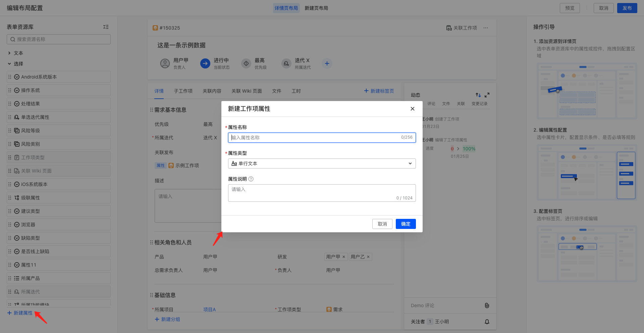This screenshot has width=644, height=333.
Task: Remove 用户乙 tag from 研发
Action: [368, 257]
